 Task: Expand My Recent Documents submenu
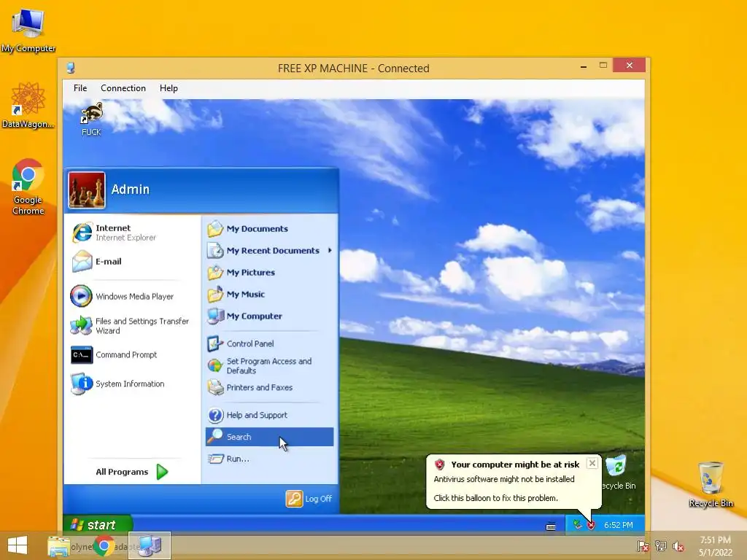click(269, 251)
